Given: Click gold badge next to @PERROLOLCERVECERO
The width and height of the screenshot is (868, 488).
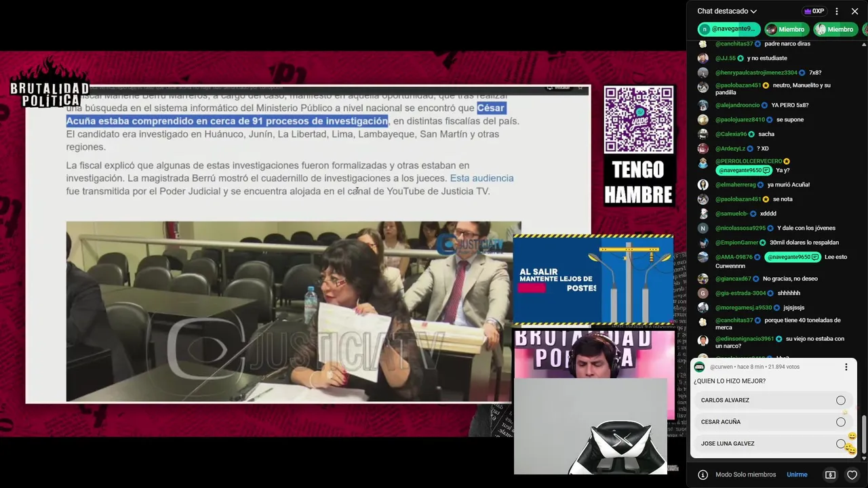Looking at the screenshot, I should click(x=787, y=161).
